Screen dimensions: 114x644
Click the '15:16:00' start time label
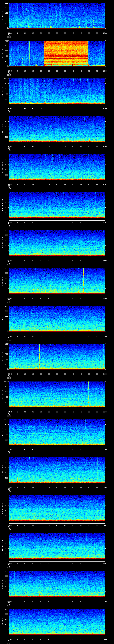point(9,109)
